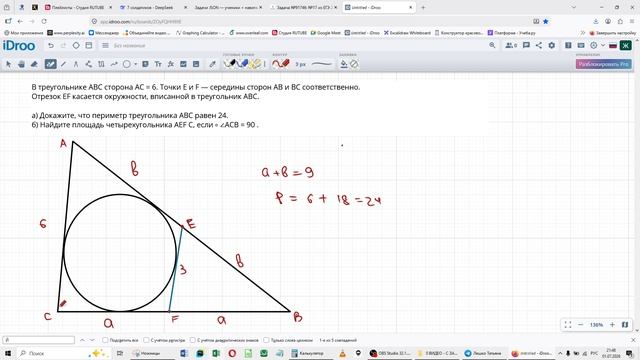
Task: Click the browser address bar
Action: click(310, 21)
